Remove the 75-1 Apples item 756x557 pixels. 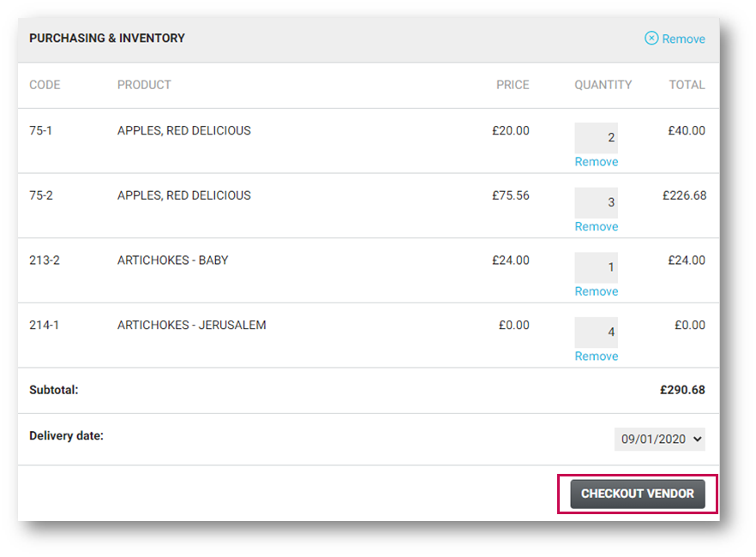tap(596, 162)
